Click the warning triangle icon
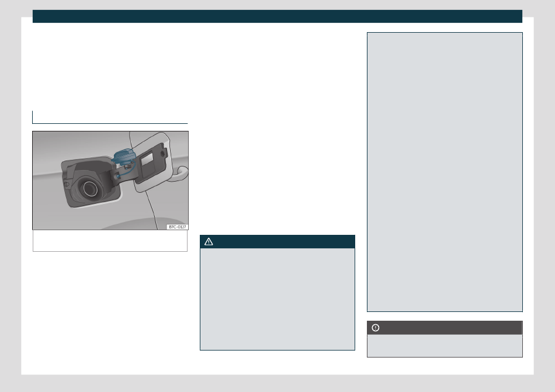555x392 pixels. (209, 242)
